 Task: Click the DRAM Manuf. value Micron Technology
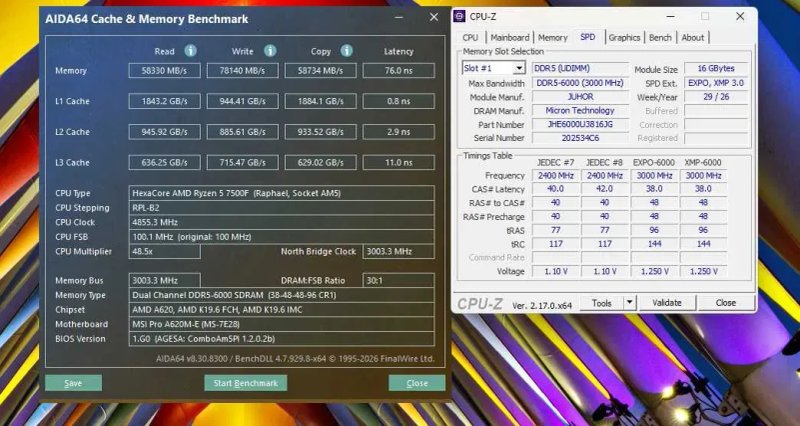[x=580, y=110]
